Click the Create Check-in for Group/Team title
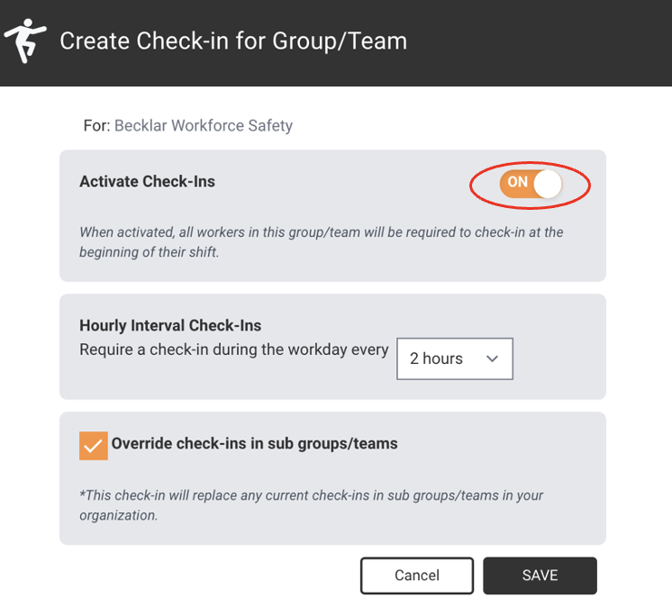672x616 pixels. (233, 41)
